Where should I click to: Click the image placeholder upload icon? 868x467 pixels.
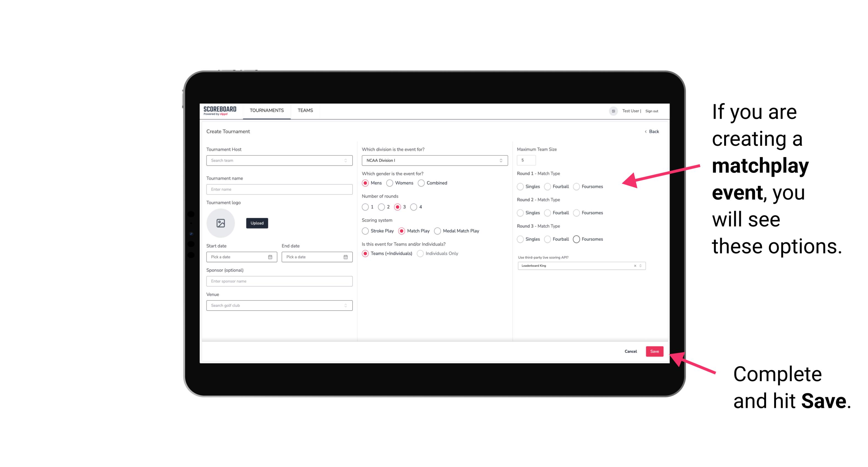click(221, 223)
